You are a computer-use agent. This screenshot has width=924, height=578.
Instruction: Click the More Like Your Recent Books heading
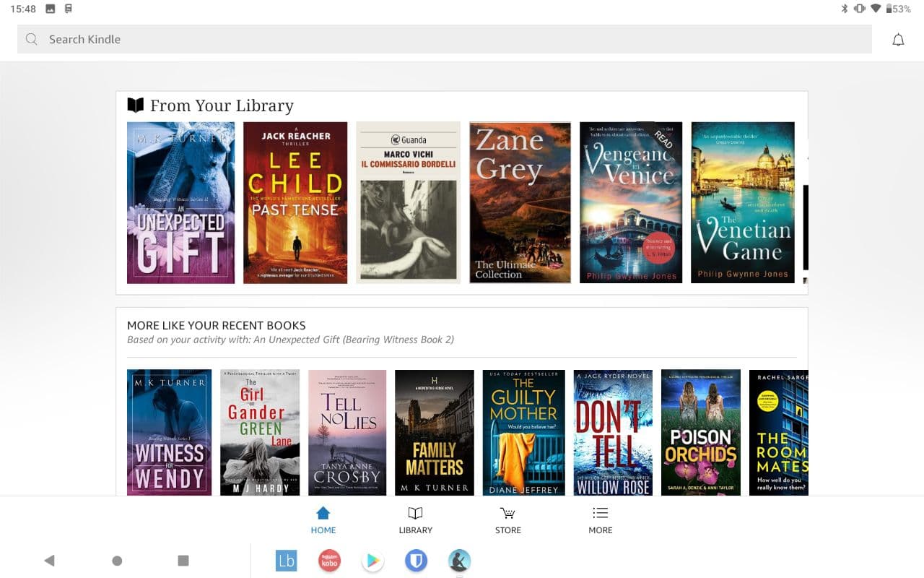217,325
